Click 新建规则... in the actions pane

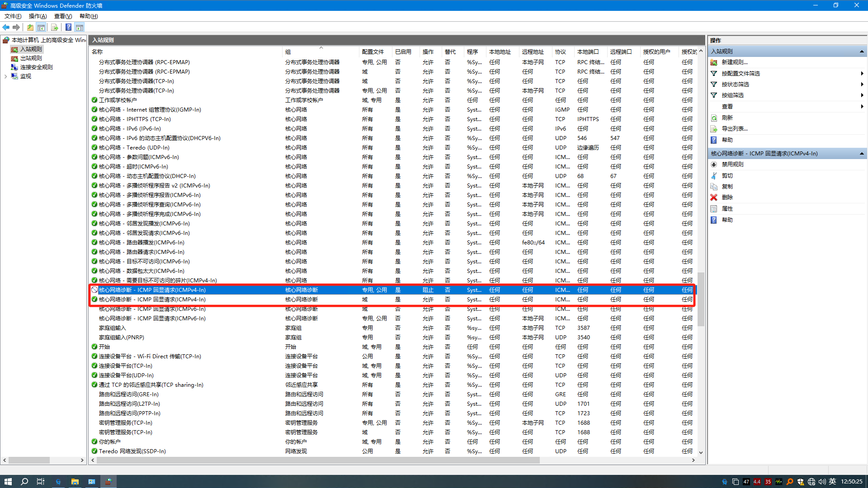pyautogui.click(x=734, y=62)
